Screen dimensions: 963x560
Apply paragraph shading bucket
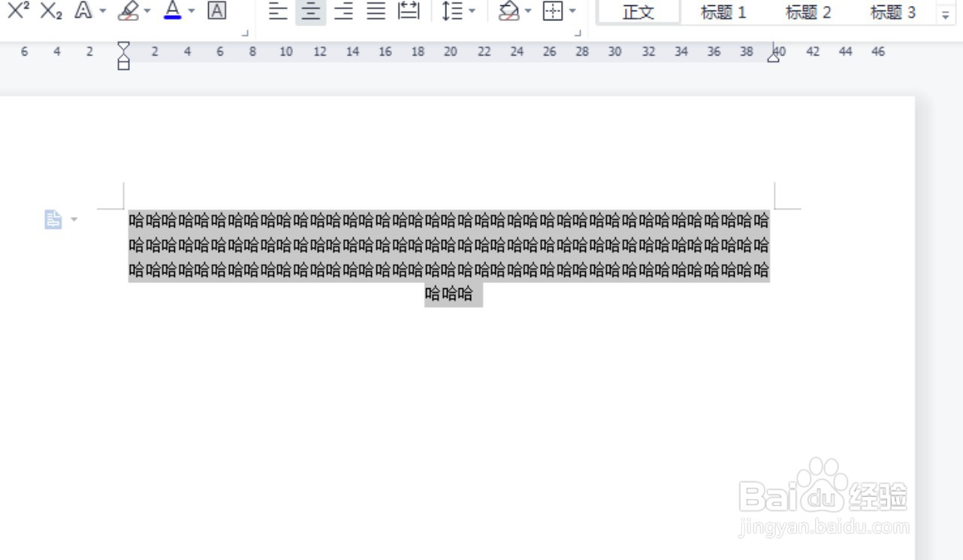[509, 11]
